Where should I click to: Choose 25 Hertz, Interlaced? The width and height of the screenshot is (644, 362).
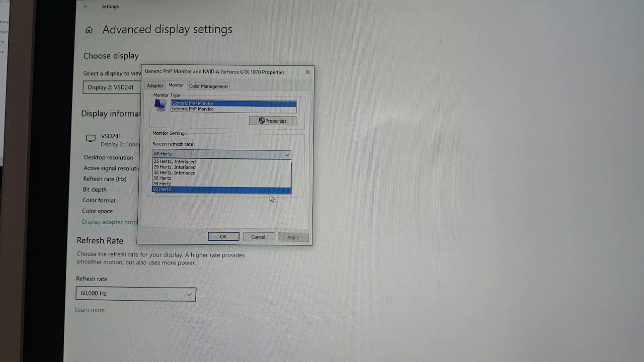(x=221, y=162)
